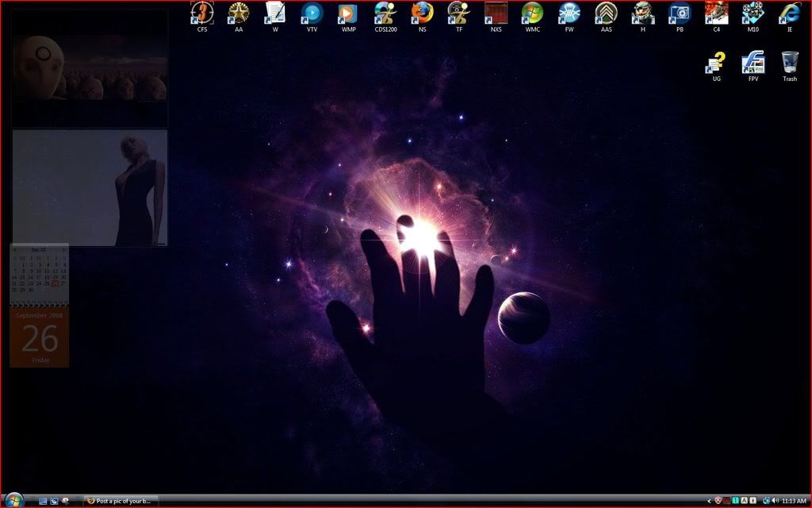Open the M10 film reel shortcut
This screenshot has height=508, width=812.
point(753,13)
